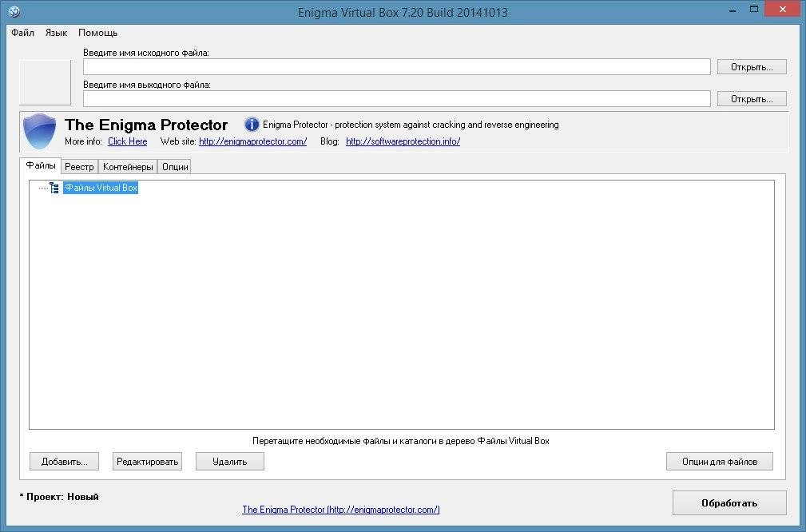The height and width of the screenshot is (532, 806).
Task: Click the blue Enigma Protector shield logo
Action: [40, 131]
